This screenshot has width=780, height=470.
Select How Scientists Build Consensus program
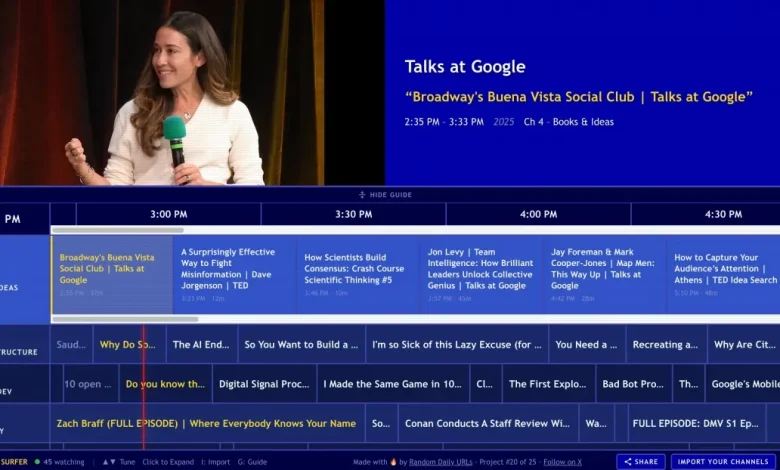[358, 275]
